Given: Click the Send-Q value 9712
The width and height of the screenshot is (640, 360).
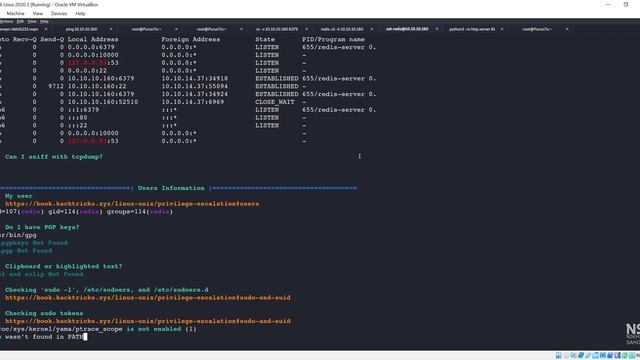Looking at the screenshot, I should 56,87.
